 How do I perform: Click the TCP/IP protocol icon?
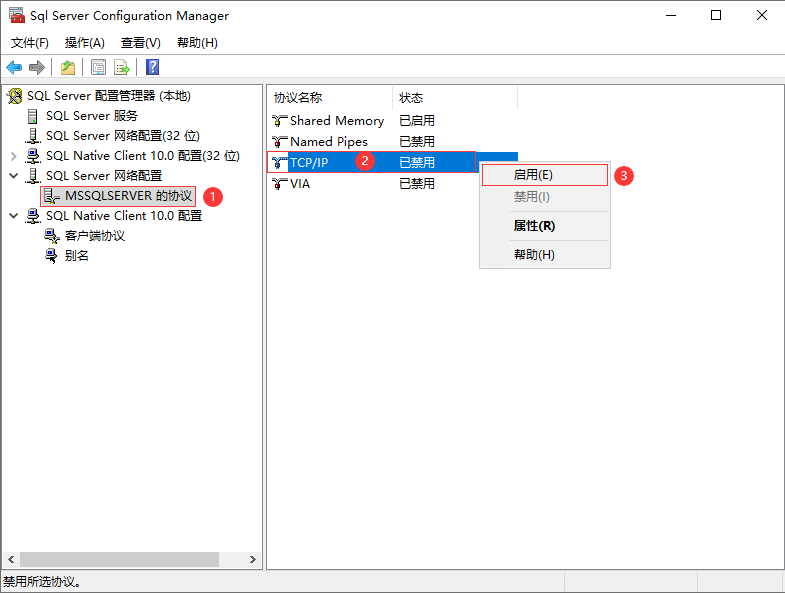pos(279,163)
